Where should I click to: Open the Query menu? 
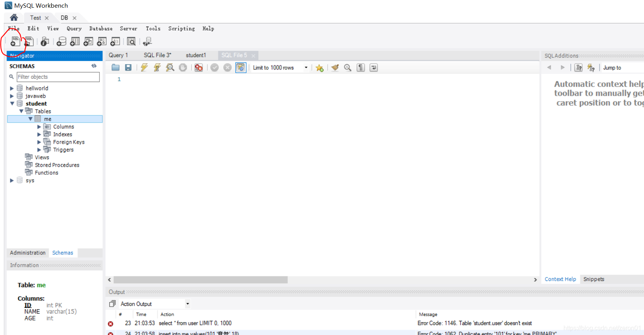(x=74, y=28)
